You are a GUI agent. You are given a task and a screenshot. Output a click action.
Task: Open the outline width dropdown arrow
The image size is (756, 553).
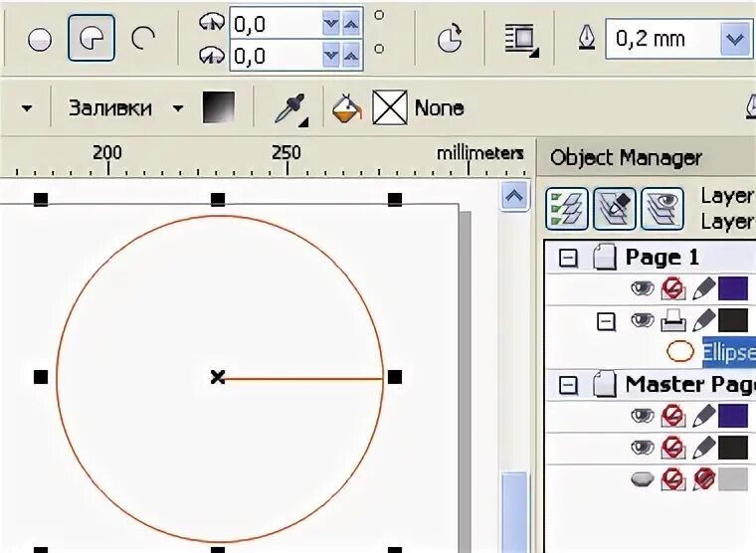[735, 39]
